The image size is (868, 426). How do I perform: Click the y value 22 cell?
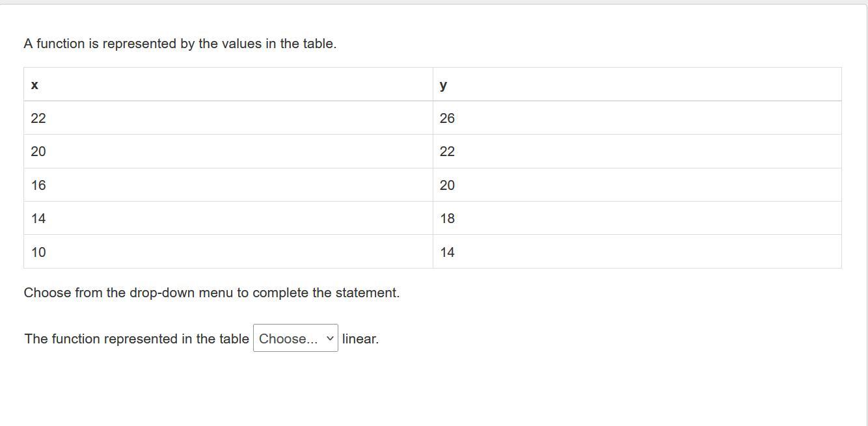pos(447,152)
